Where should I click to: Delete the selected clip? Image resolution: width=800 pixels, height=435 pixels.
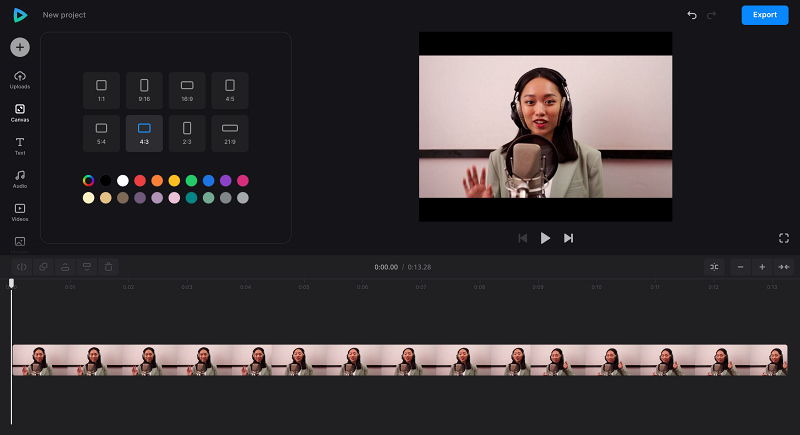tap(109, 267)
